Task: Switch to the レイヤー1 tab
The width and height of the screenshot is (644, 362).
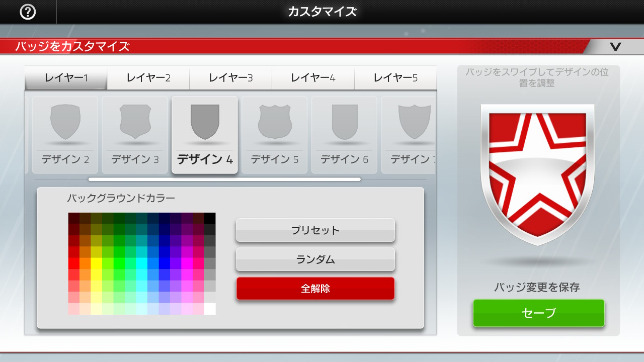Action: 66,78
